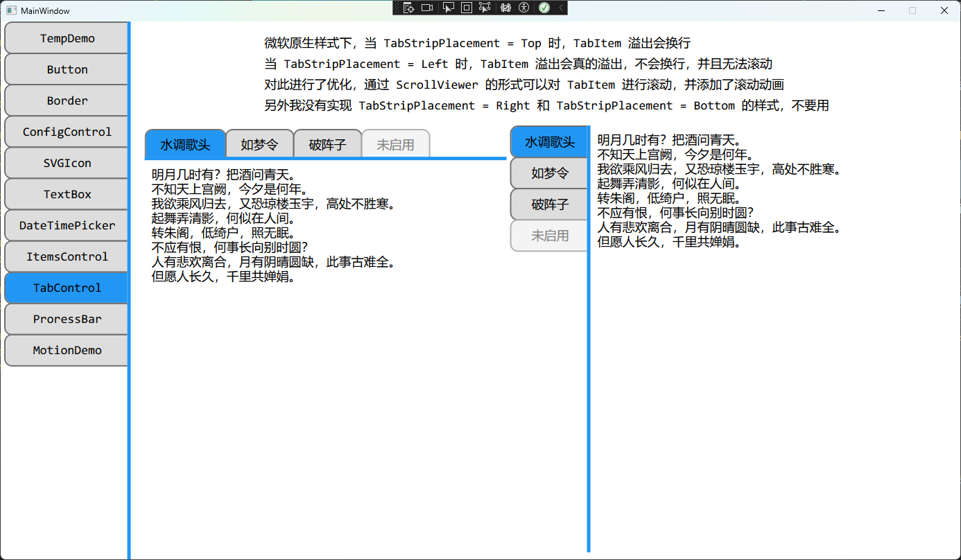Switch to the vertical 如梦令 tab
The image size is (961, 560).
click(549, 173)
